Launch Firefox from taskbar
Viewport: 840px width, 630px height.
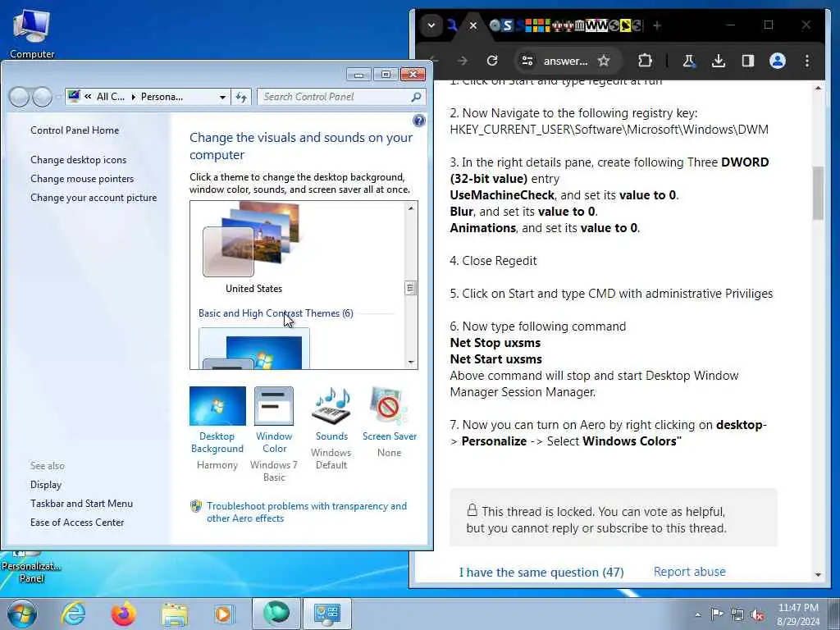(123, 614)
